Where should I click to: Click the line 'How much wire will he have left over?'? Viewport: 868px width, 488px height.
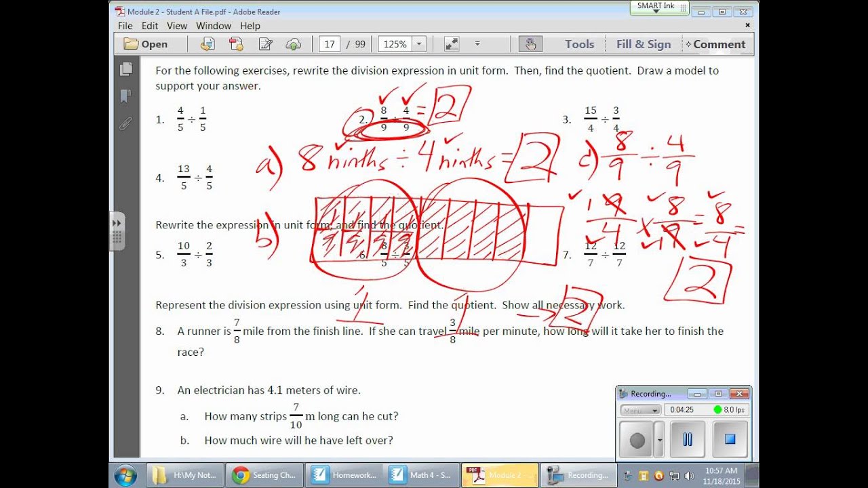(298, 440)
